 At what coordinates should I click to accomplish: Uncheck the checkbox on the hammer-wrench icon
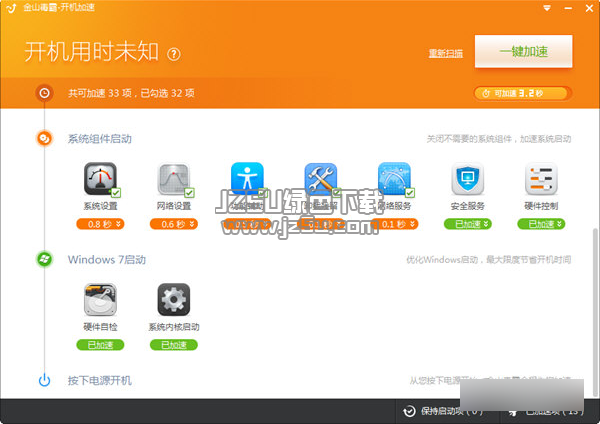coord(336,192)
